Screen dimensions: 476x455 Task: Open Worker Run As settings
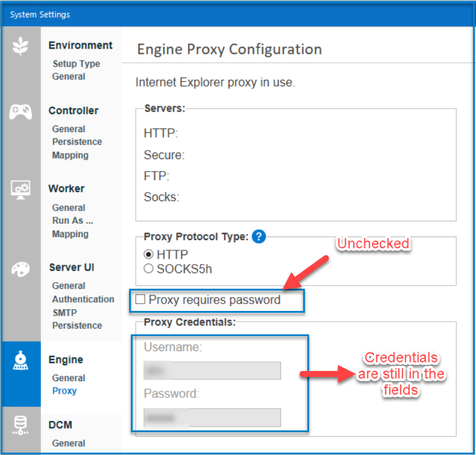[x=73, y=220]
